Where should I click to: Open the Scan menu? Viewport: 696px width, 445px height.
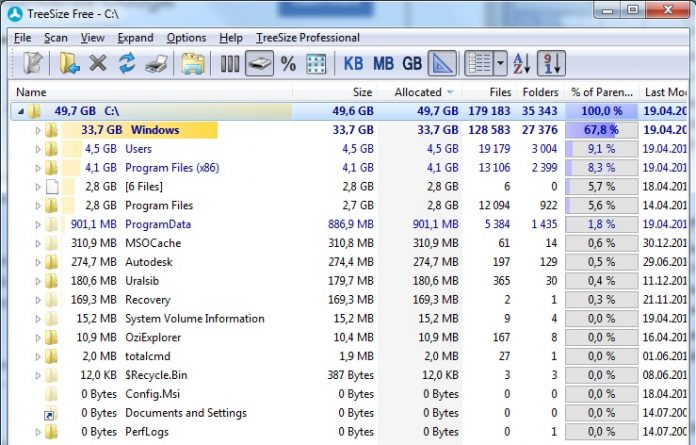click(x=55, y=38)
